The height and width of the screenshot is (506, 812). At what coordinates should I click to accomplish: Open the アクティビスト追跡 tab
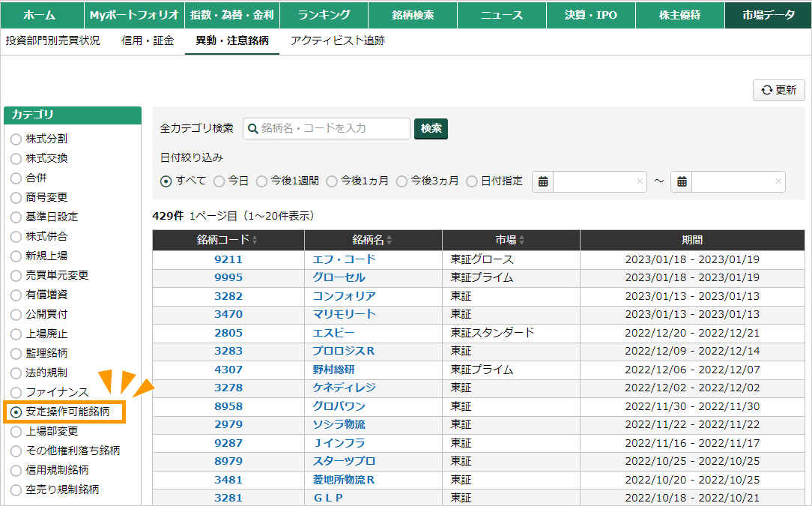[x=337, y=41]
